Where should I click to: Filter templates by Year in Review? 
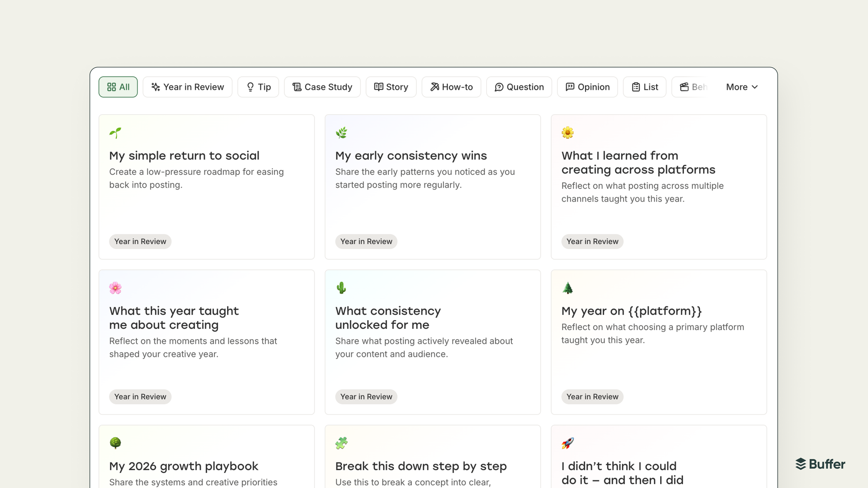pos(187,87)
